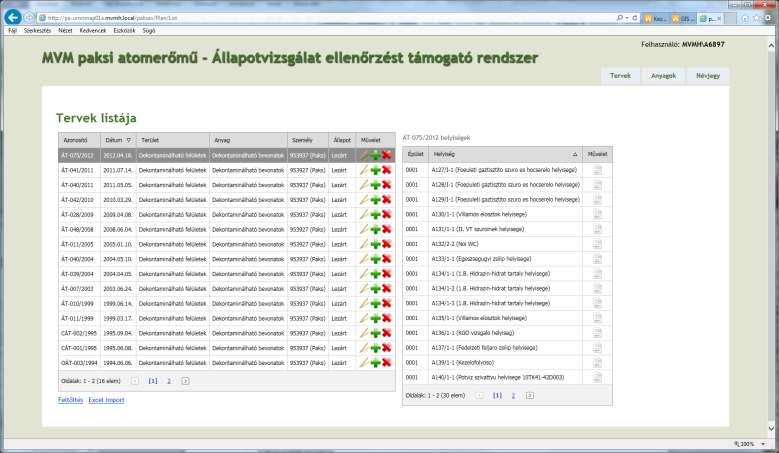Screen dimensions: 779x453
Task: Select room A137/1-1 text
Action: pyautogui.click(x=484, y=348)
